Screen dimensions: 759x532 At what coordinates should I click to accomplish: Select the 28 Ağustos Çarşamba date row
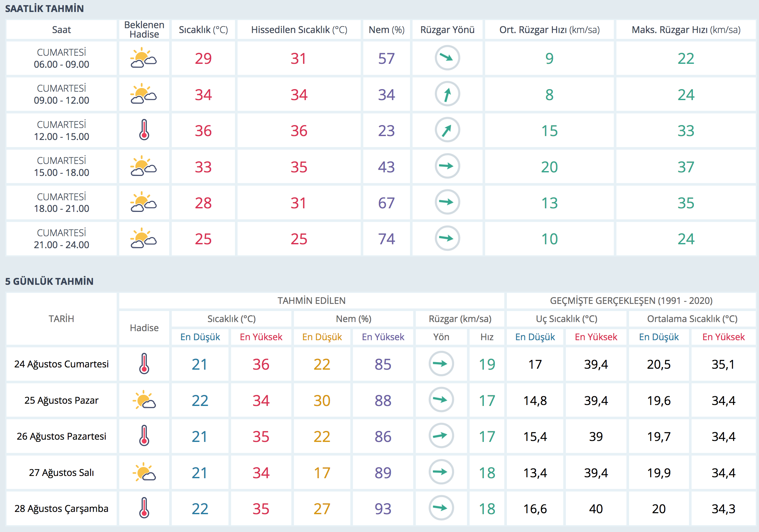pos(62,508)
